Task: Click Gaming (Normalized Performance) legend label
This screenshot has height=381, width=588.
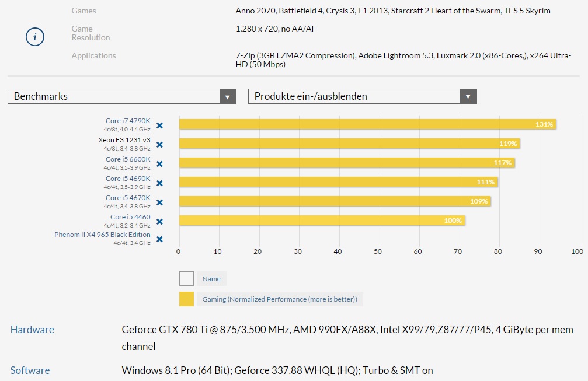Action: click(x=280, y=299)
